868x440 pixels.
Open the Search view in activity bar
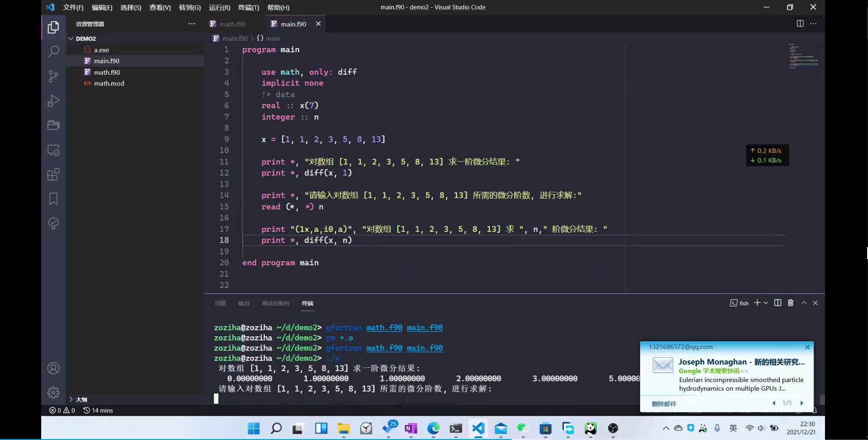tap(53, 52)
